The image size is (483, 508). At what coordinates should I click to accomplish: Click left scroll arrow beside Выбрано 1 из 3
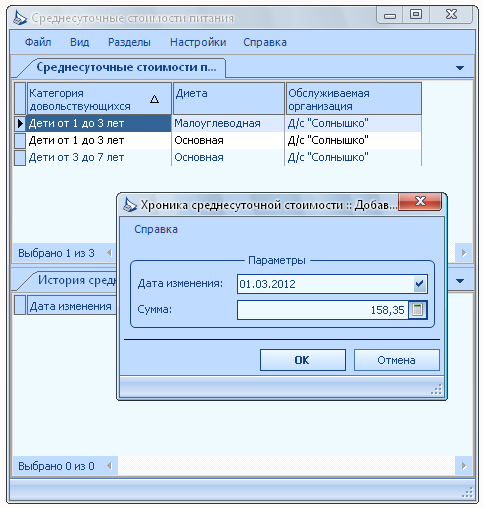[x=109, y=253]
